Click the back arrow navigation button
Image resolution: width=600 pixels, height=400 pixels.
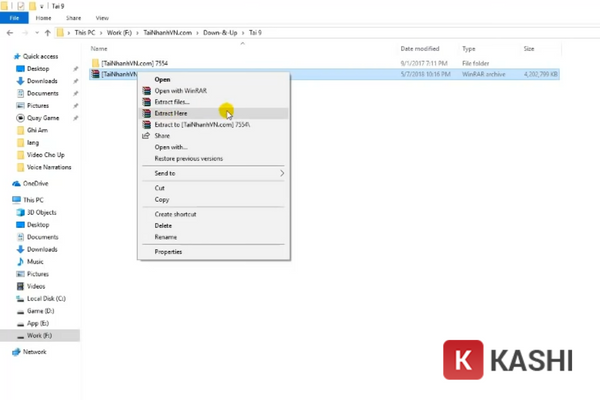tap(9, 32)
